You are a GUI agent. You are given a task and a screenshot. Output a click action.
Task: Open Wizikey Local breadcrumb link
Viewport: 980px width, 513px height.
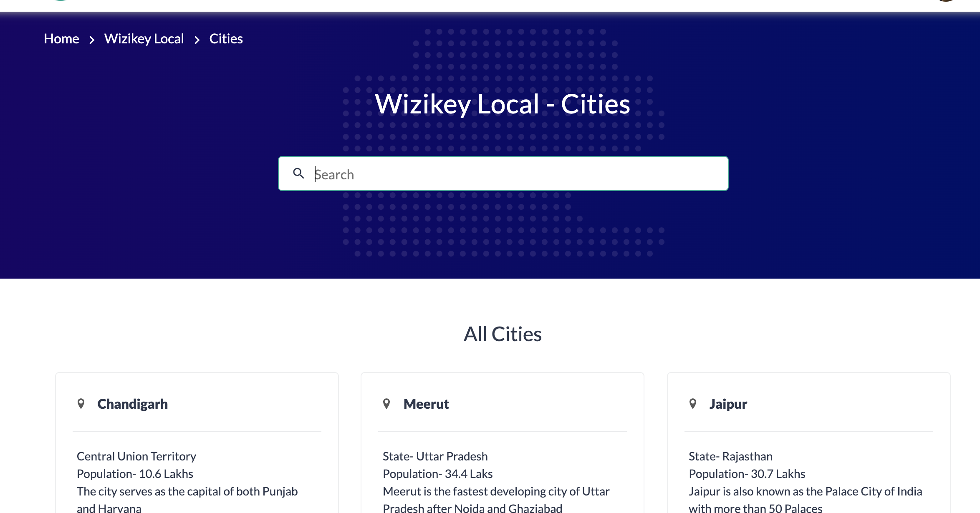(x=144, y=39)
